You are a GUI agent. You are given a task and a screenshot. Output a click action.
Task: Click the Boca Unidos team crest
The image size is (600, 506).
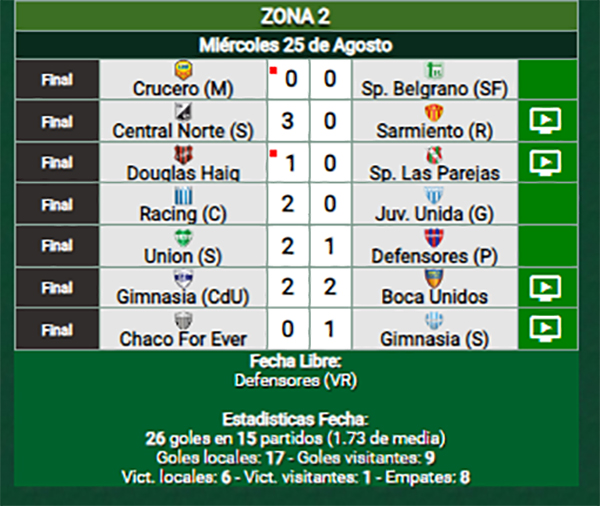434,279
